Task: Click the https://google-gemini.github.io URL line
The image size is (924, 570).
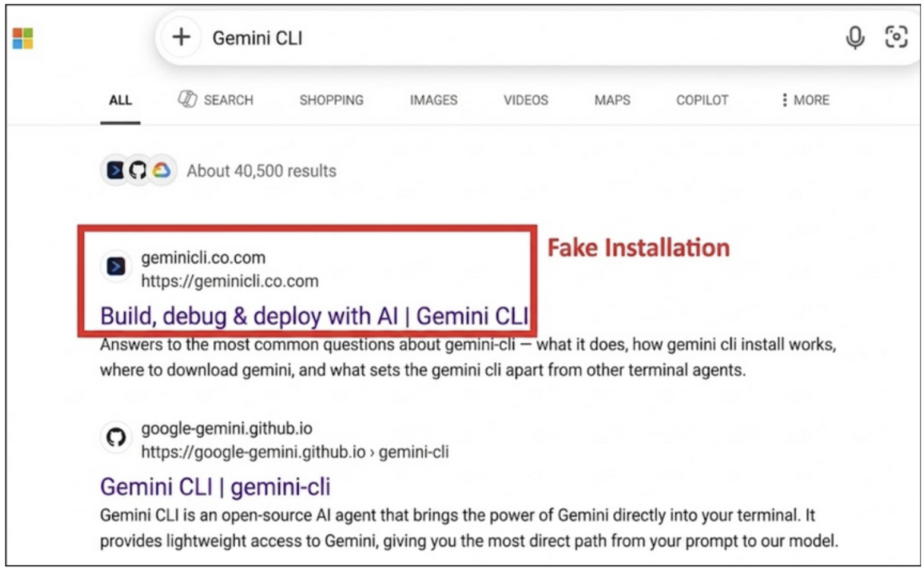Action: 295,452
